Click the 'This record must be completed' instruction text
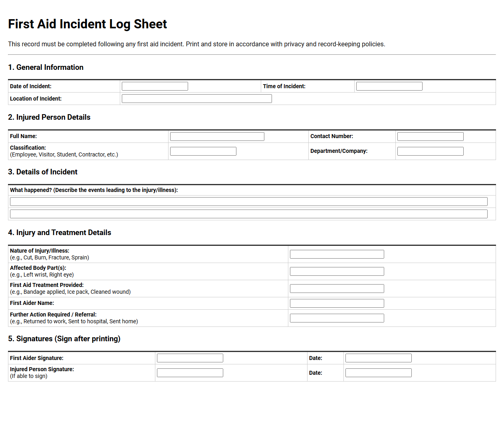 196,44
